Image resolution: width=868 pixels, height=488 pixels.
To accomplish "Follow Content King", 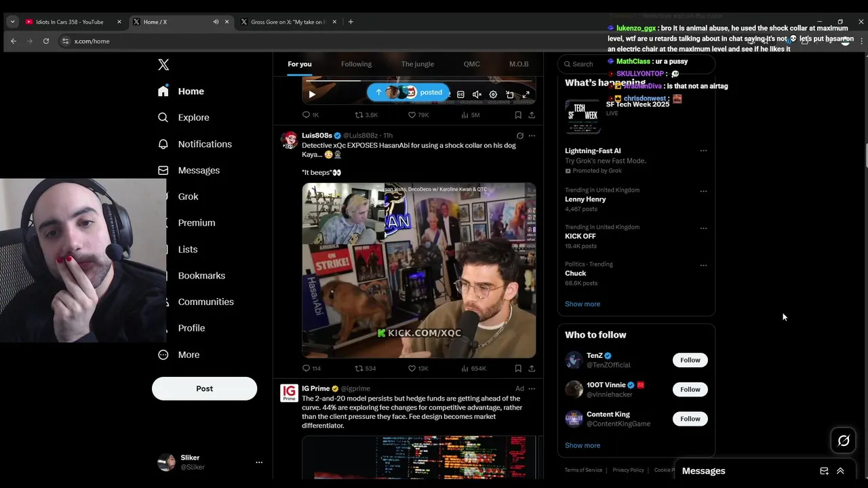I will pos(690,419).
